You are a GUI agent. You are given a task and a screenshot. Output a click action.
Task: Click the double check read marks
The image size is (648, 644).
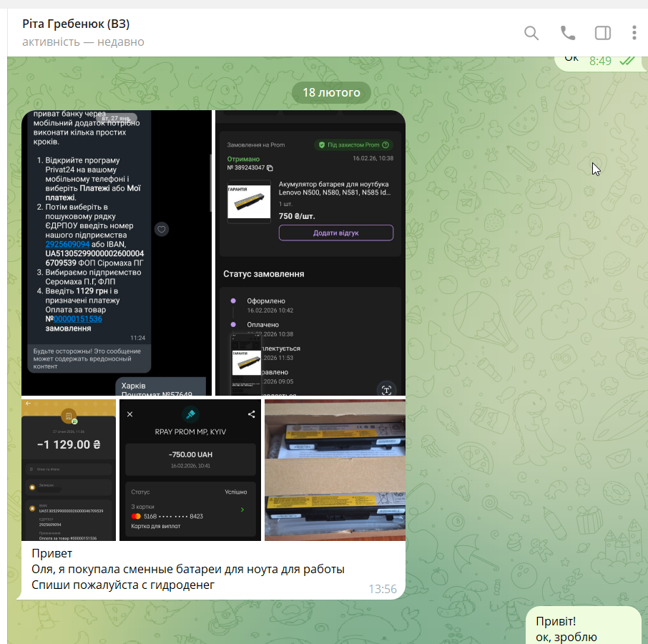pos(627,61)
